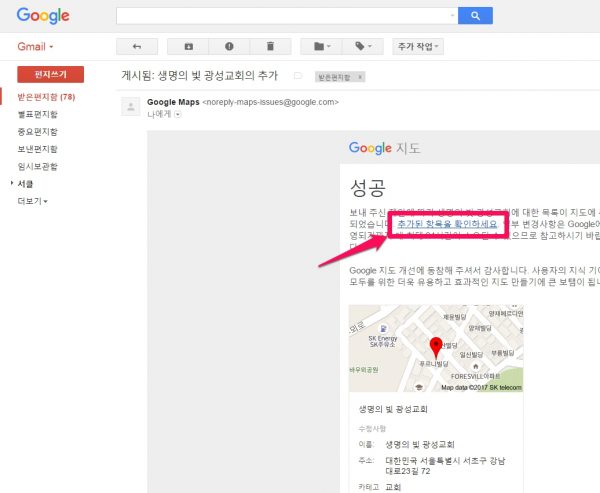Remove the 받은편지함 label with x

point(360,77)
